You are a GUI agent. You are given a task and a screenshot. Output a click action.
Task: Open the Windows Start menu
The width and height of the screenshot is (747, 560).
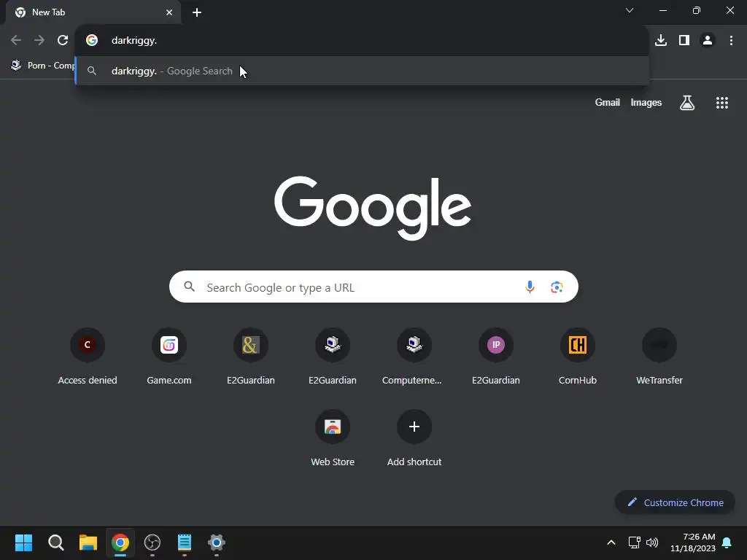click(23, 542)
